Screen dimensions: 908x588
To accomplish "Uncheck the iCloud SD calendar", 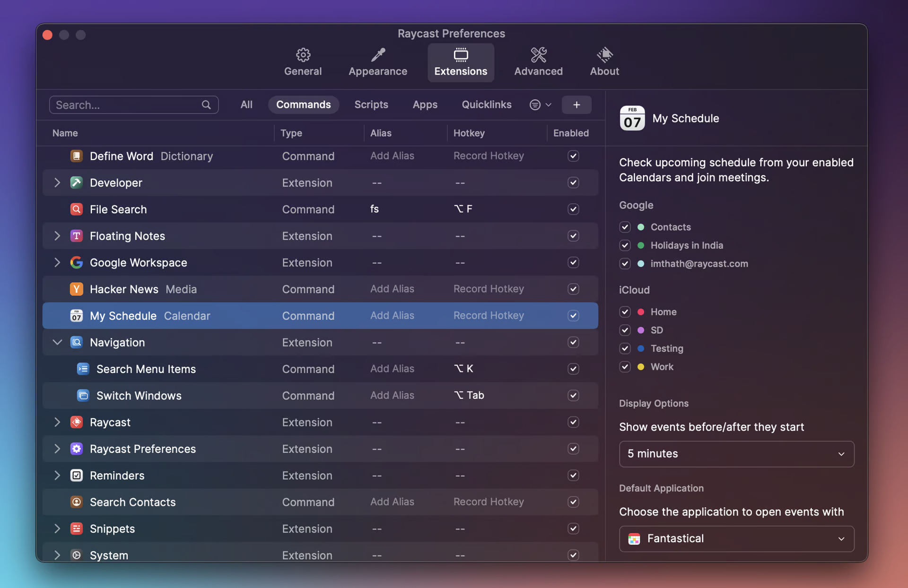I will point(625,330).
